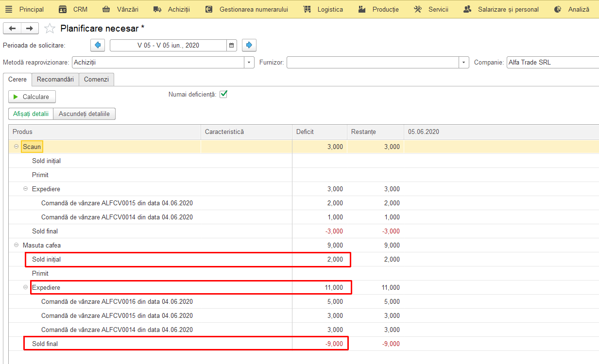This screenshot has height=364, width=599.
Task: Open the Logistica menu
Action: click(330, 9)
